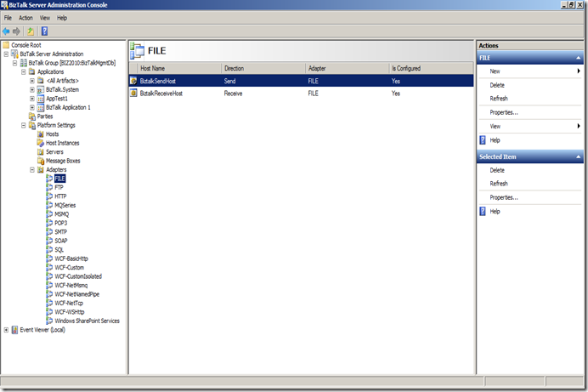Expand the Event Viewer (Local) node
This screenshot has height=392, width=588.
coord(6,330)
